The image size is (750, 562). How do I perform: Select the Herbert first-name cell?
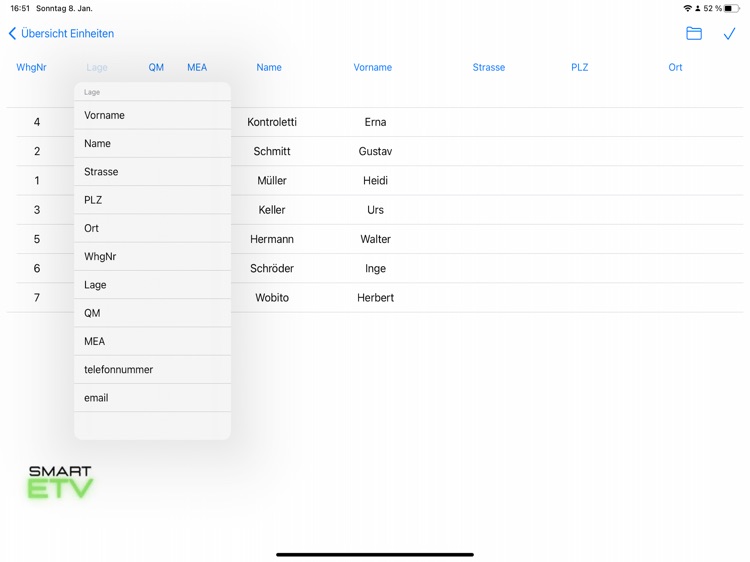click(375, 298)
